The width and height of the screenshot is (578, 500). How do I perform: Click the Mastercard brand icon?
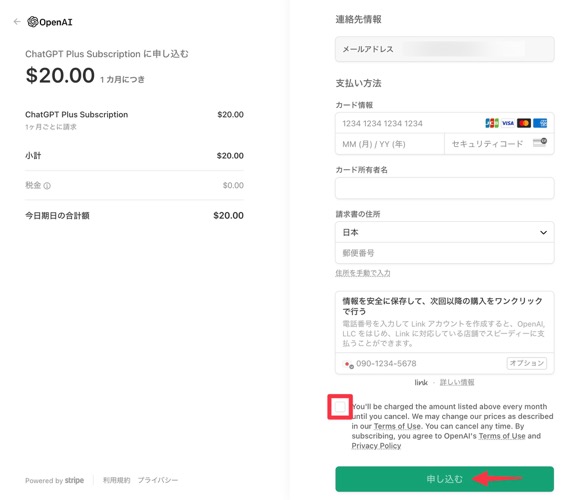524,123
